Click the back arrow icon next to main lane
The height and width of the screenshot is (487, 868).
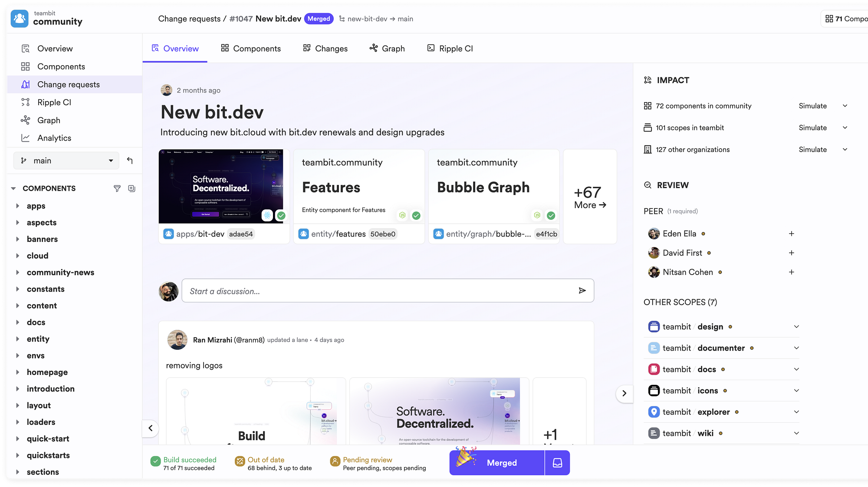[x=129, y=161]
